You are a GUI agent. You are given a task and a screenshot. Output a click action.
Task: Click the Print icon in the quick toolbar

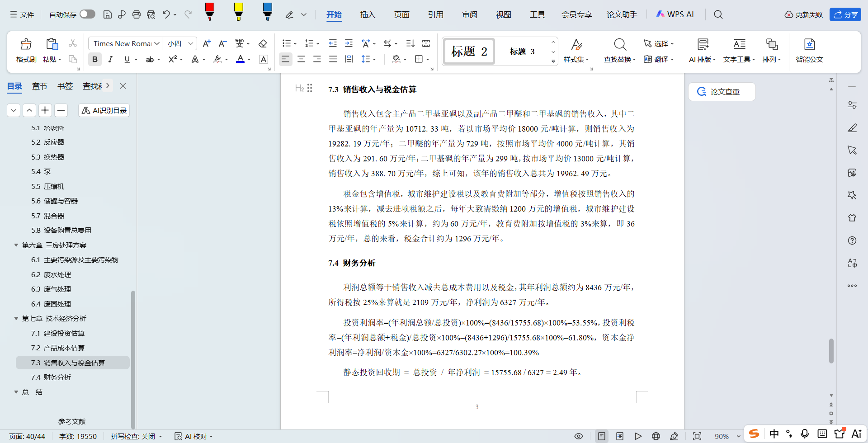pos(137,14)
